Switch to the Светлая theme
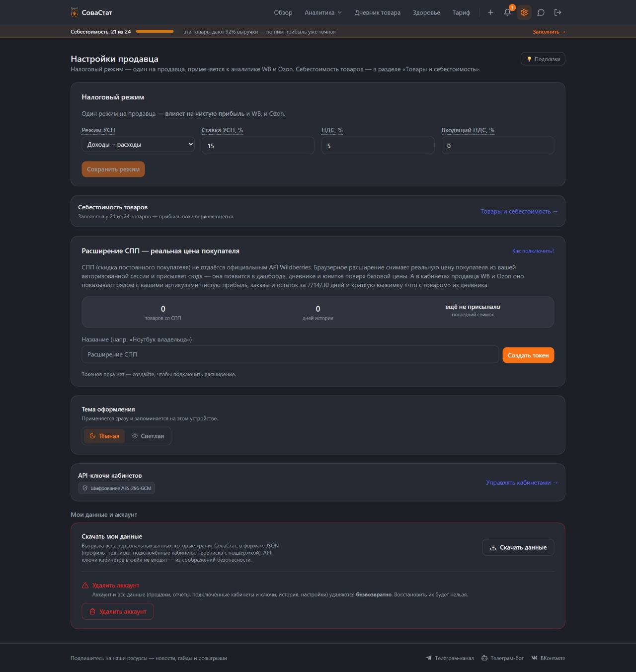 click(x=148, y=436)
